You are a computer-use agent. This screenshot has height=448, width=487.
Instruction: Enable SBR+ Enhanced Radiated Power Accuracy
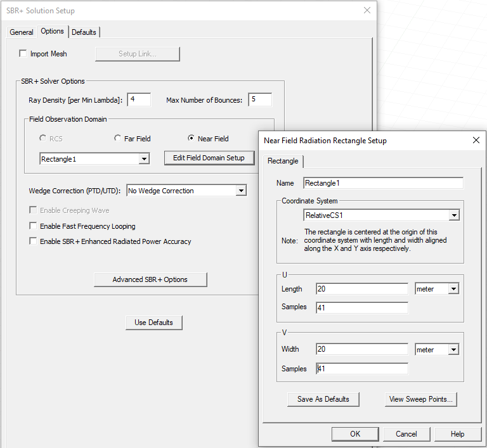click(33, 241)
